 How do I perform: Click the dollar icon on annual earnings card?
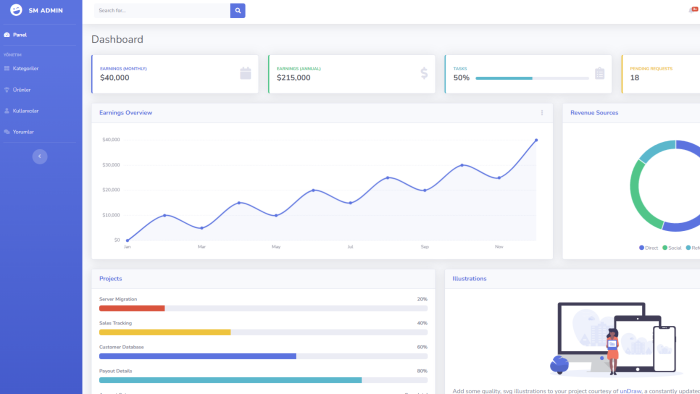coord(424,73)
